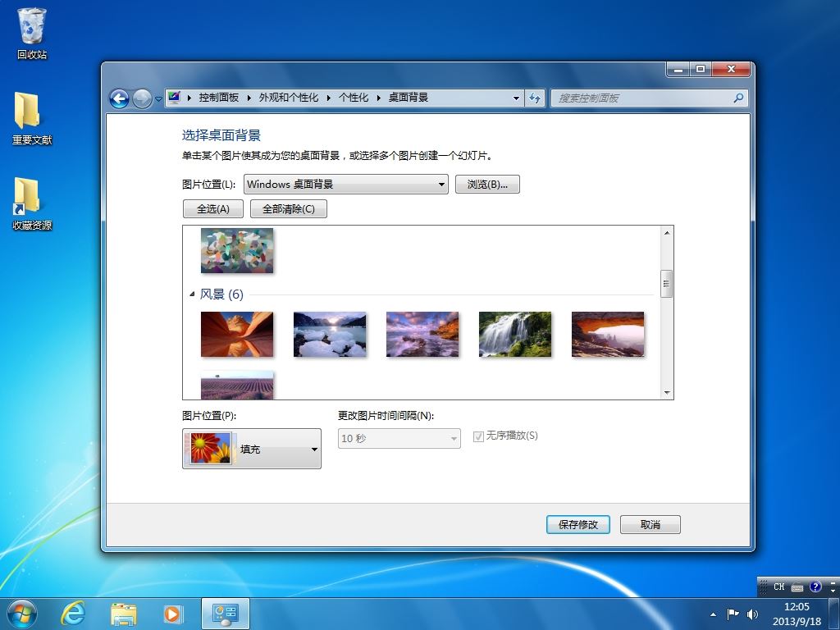Select the abstract colorful painting wallpaper

pyautogui.click(x=237, y=250)
